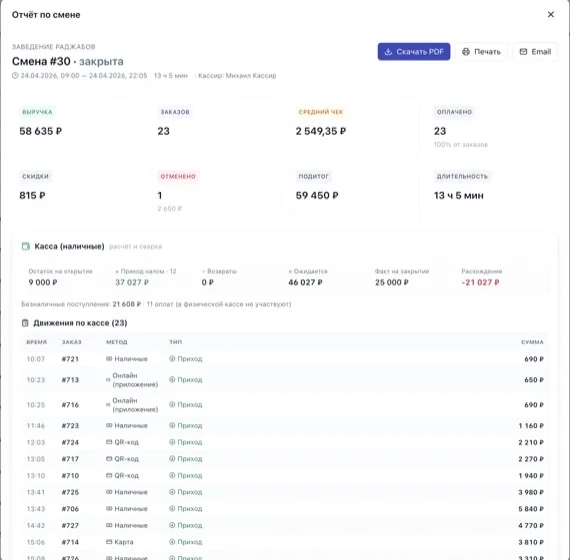Click amount 1 940 ₽ in row #710
This screenshot has height=560, width=570.
[x=531, y=476]
